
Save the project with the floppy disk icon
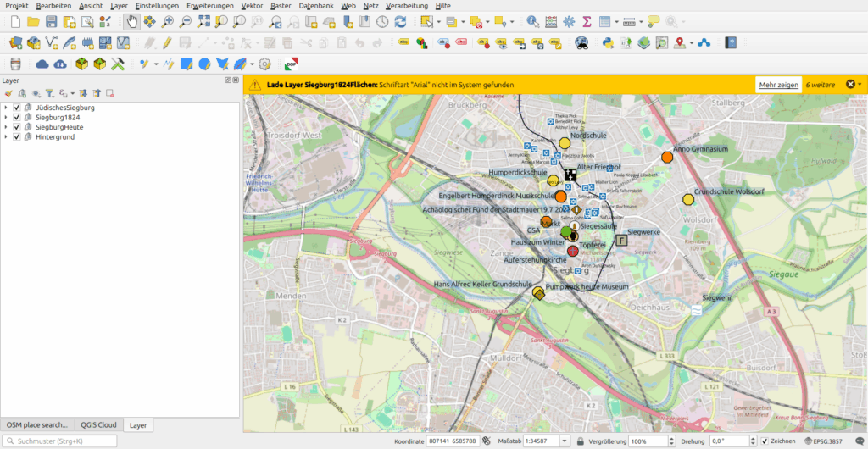(x=53, y=21)
